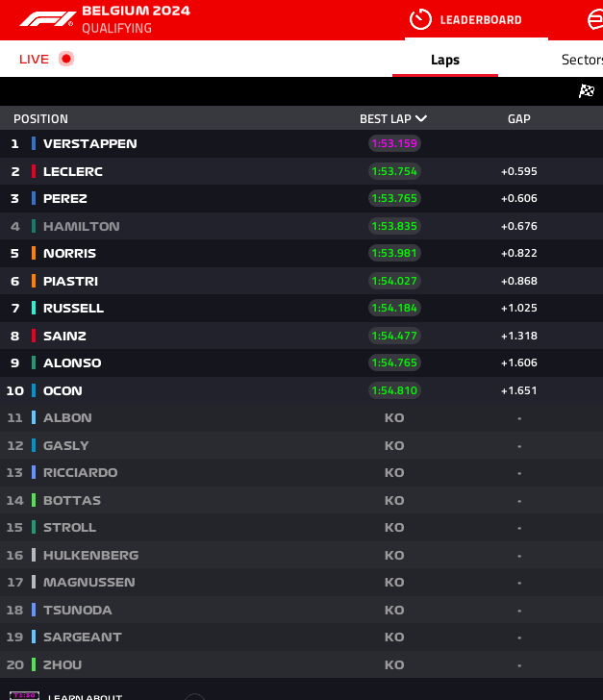This screenshot has width=603, height=700.
Task: Click lap time 1:53.835
Action: [x=394, y=226]
